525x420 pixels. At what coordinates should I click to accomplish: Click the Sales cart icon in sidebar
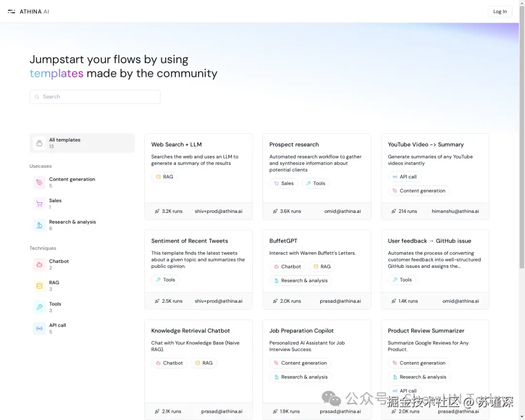pyautogui.click(x=39, y=204)
